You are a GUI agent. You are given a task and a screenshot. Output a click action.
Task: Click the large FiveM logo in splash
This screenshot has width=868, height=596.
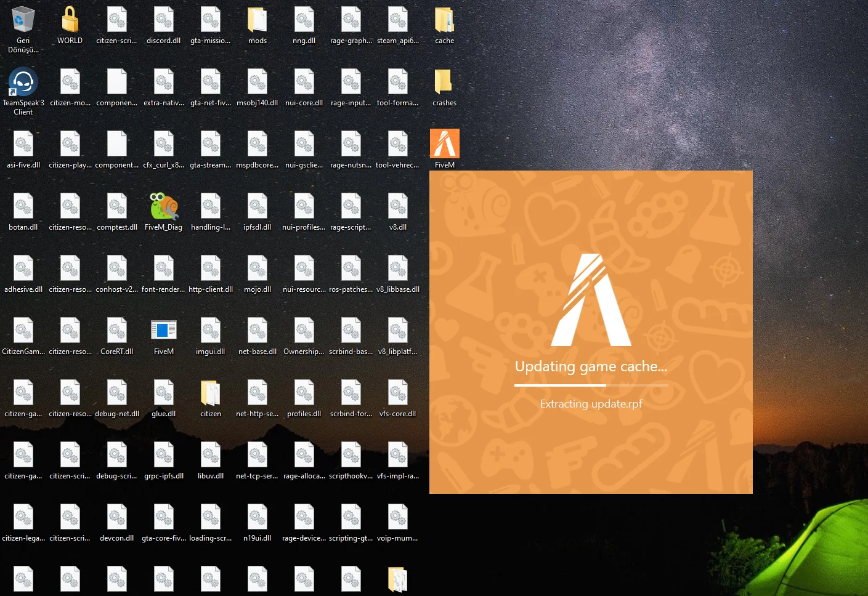591,300
